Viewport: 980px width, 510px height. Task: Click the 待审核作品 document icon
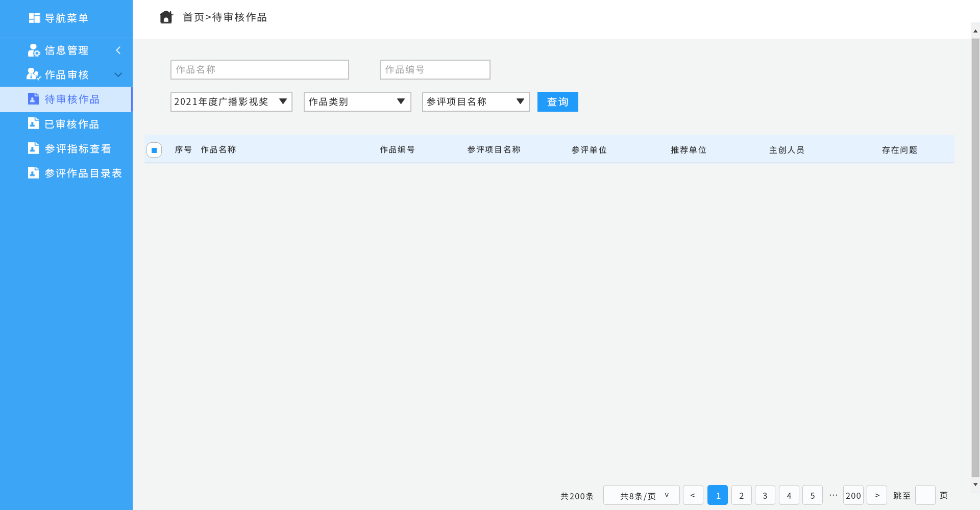(33, 99)
